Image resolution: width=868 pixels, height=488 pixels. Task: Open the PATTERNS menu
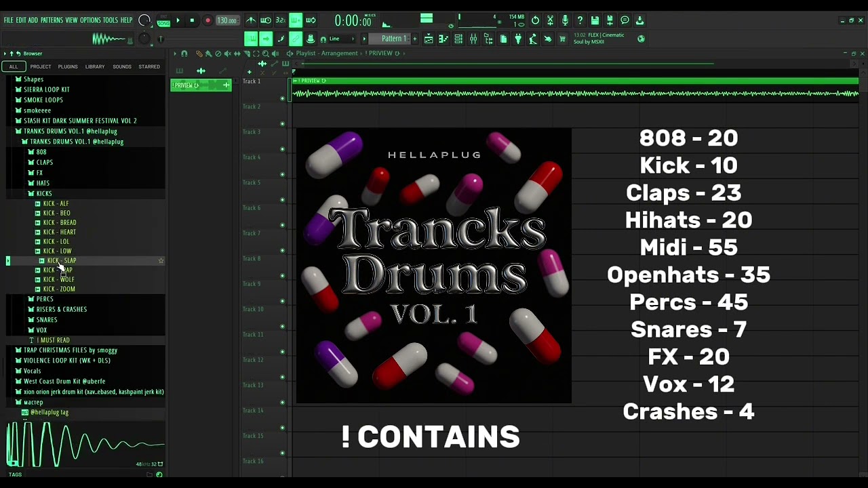pyautogui.click(x=52, y=20)
